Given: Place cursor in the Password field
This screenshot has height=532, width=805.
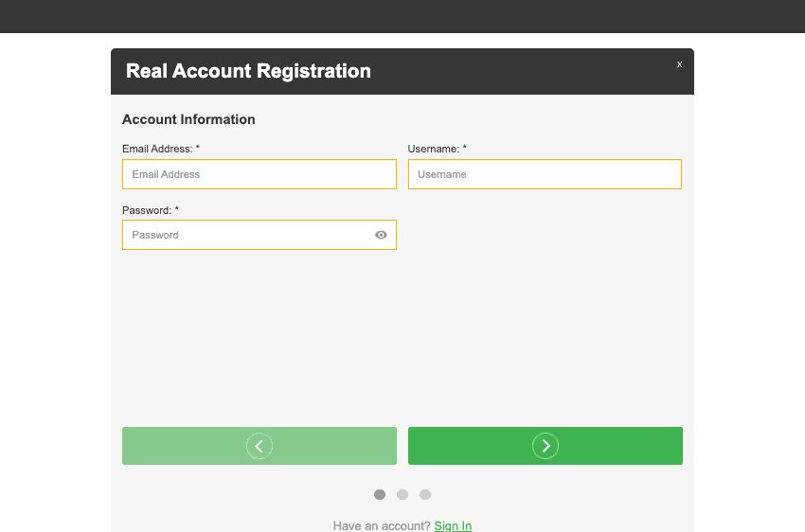Looking at the screenshot, I should click(246, 235).
